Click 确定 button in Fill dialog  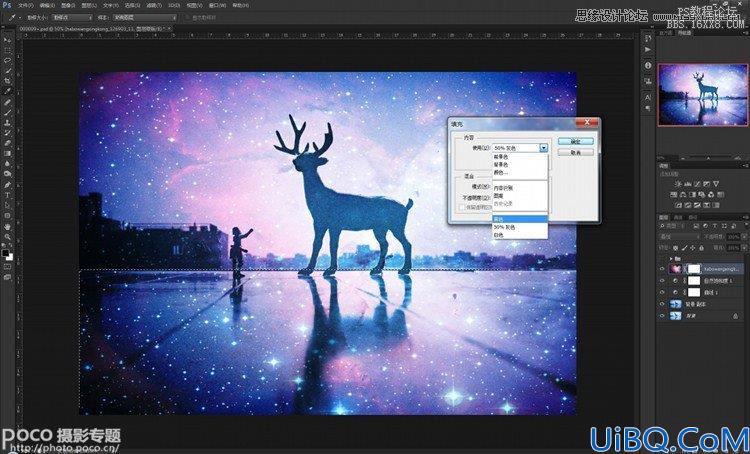(575, 141)
